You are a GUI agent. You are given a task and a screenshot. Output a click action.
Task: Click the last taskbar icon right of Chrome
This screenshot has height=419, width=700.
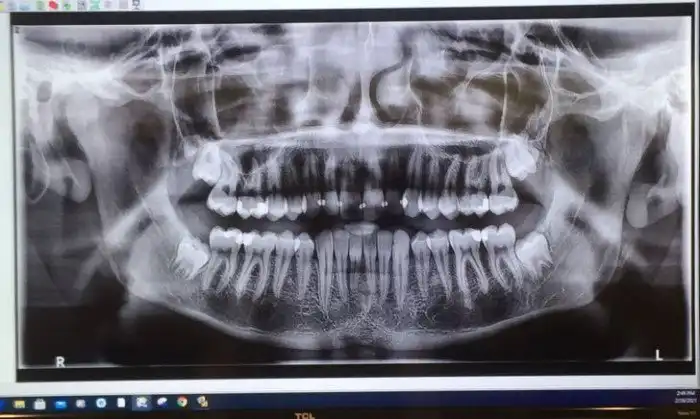point(203,403)
